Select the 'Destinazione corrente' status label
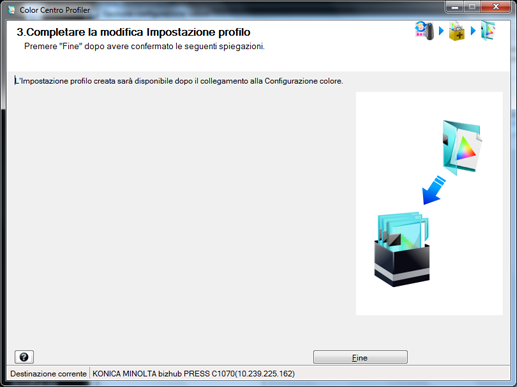This screenshot has height=387, width=517. [48, 374]
